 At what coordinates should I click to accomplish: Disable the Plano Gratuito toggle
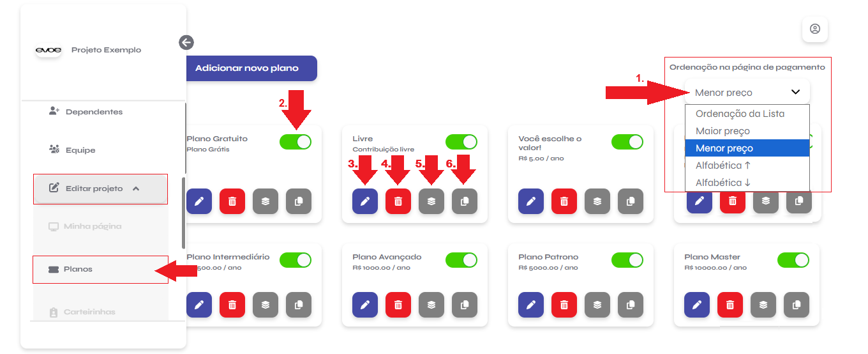[x=296, y=142]
